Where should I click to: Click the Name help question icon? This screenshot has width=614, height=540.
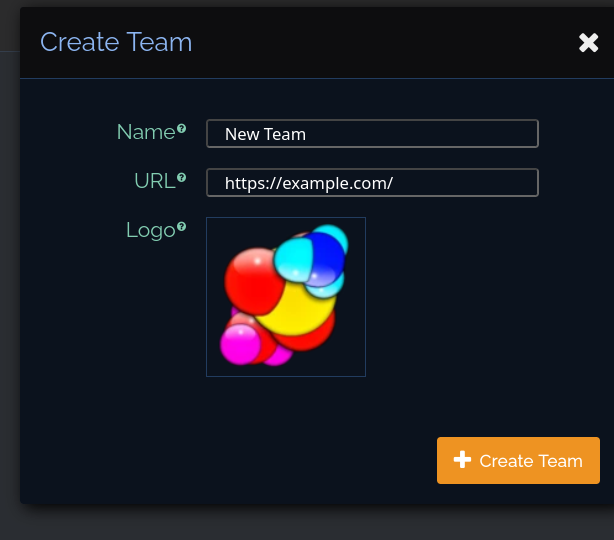coord(181,128)
